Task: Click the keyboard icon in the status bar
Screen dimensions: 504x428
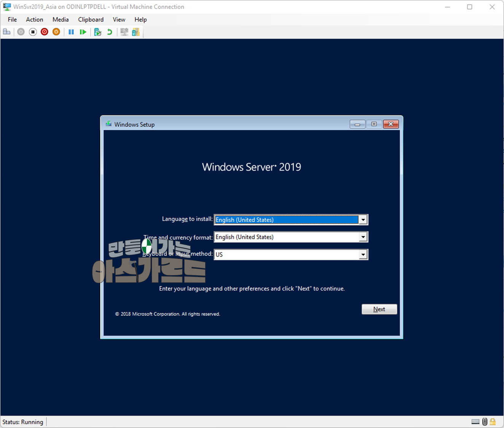Action: [x=475, y=422]
